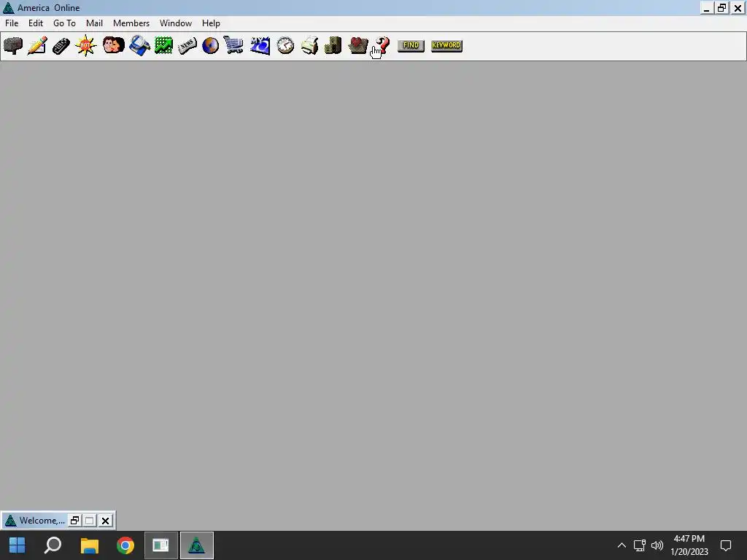Viewport: 747px width, 560px height.
Task: Compose mail with the pencil icon
Action: [x=37, y=46]
